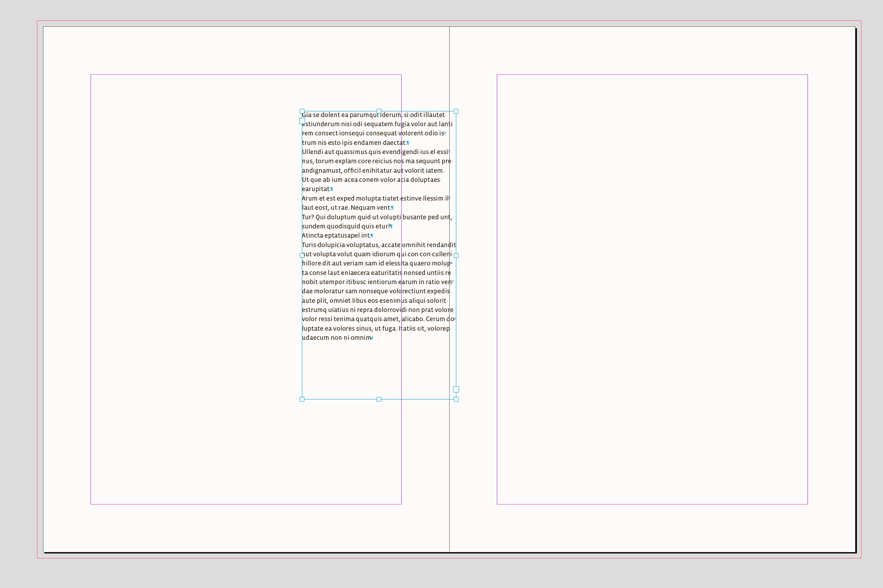Click the pilcrow after 'earupitat.'
The image size is (883, 588).
click(x=332, y=189)
